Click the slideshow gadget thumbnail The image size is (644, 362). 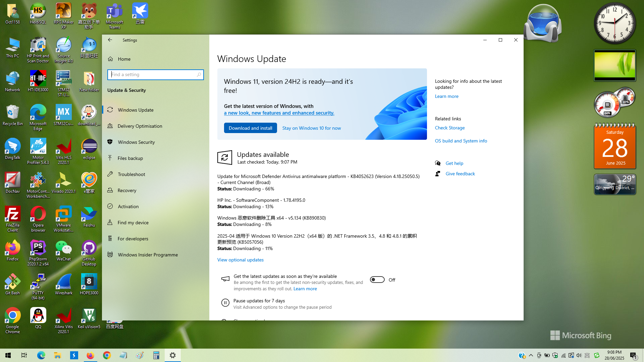pos(615,65)
